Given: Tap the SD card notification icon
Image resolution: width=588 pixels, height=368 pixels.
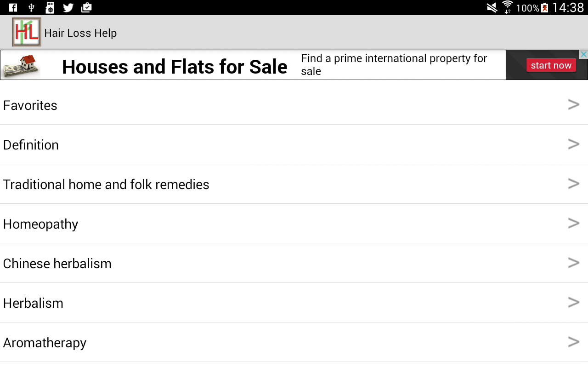Looking at the screenshot, I should (50, 7).
